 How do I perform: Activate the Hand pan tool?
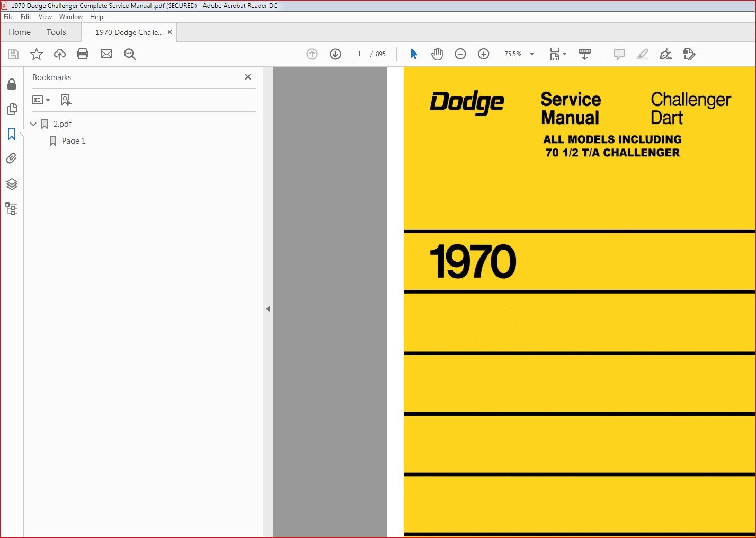point(437,54)
